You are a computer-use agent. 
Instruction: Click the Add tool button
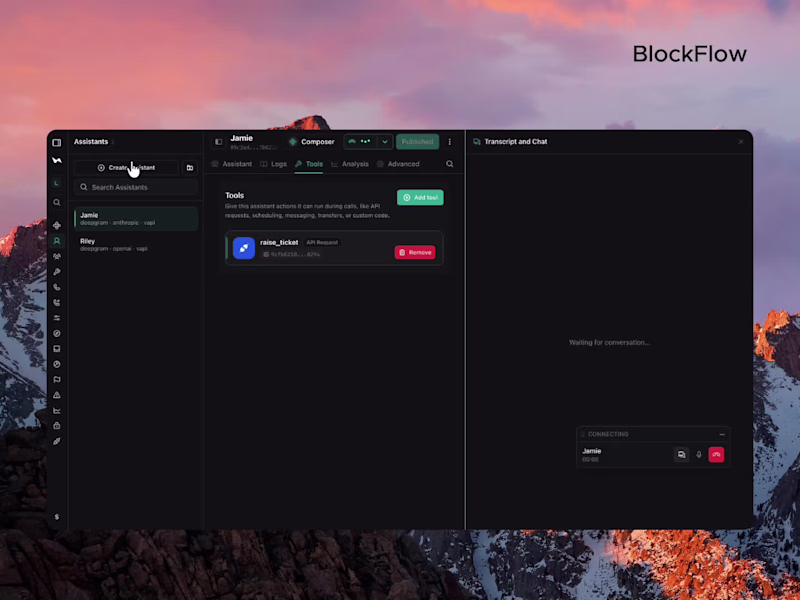coord(420,197)
